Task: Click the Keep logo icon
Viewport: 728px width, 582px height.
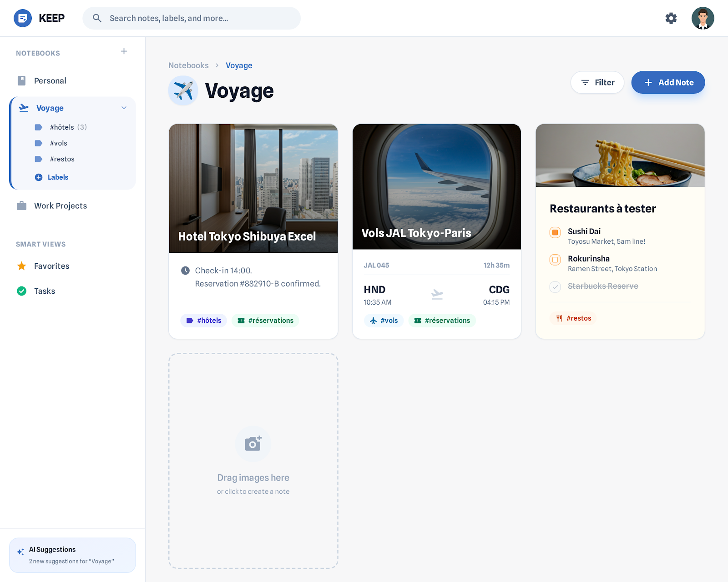Action: tap(23, 18)
